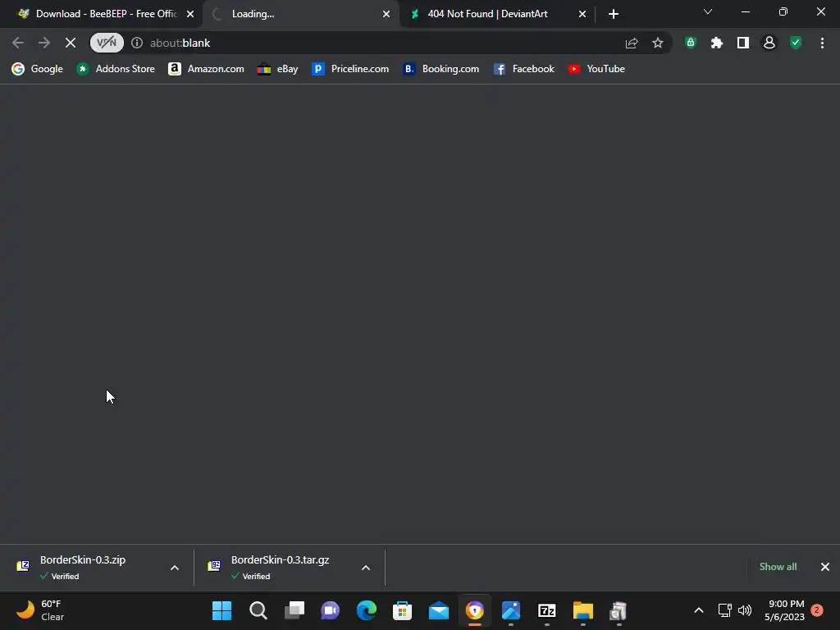Open Avast Secure Browser taskbar icon
The width and height of the screenshot is (840, 630).
[x=475, y=610]
